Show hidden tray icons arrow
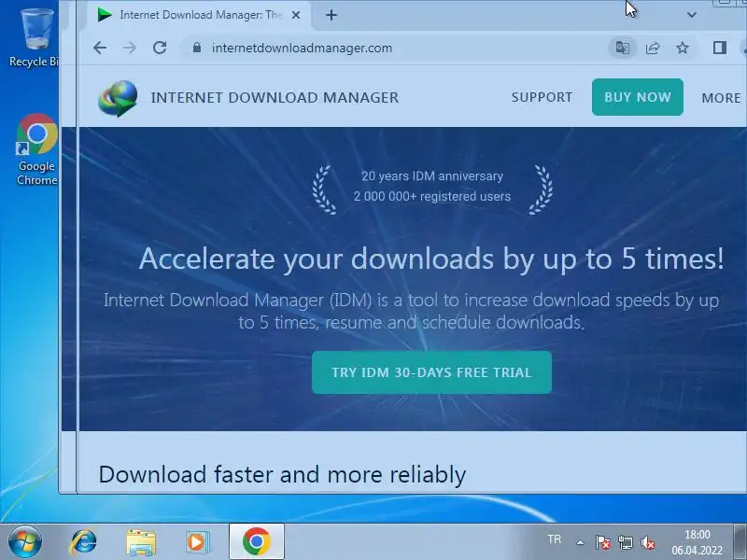Viewport: 747px width, 560px height. (x=580, y=542)
